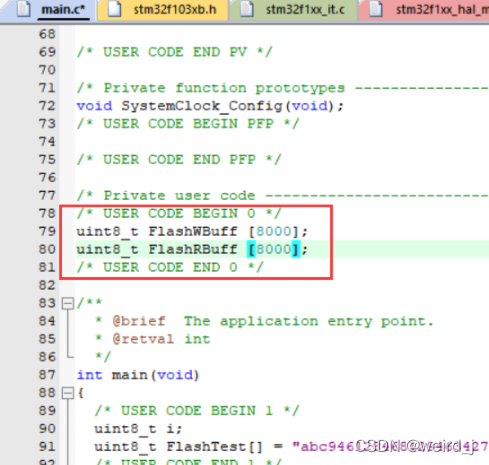Click the 'USER CODE END PFP' comment
The image size is (489, 465).
click(x=179, y=160)
